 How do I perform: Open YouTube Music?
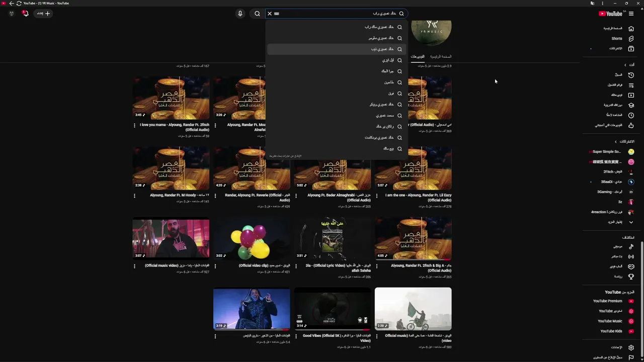[615, 321]
